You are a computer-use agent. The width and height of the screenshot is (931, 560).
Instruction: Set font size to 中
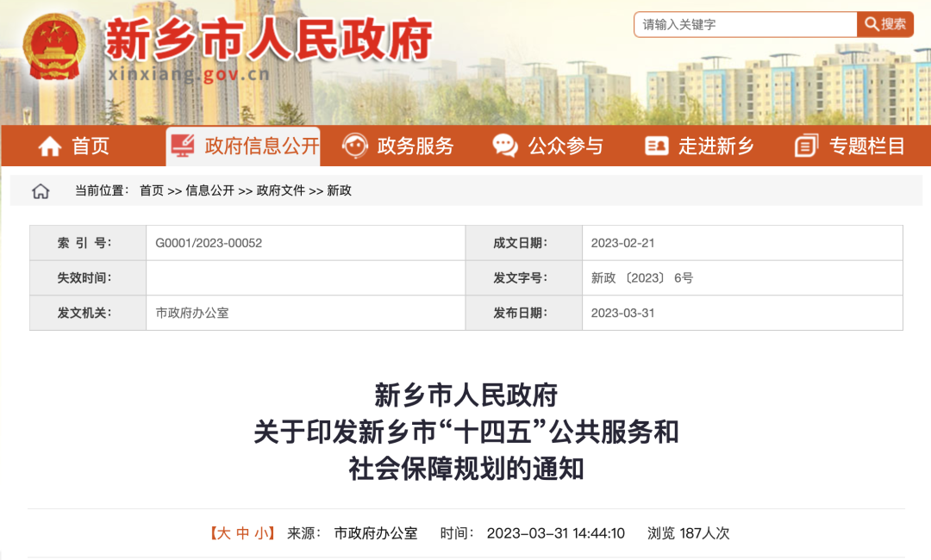[x=242, y=533]
